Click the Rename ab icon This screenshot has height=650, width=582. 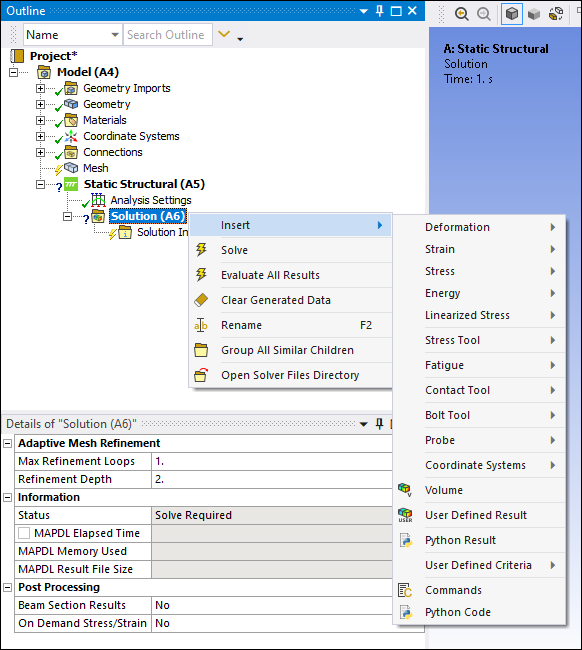(201, 325)
